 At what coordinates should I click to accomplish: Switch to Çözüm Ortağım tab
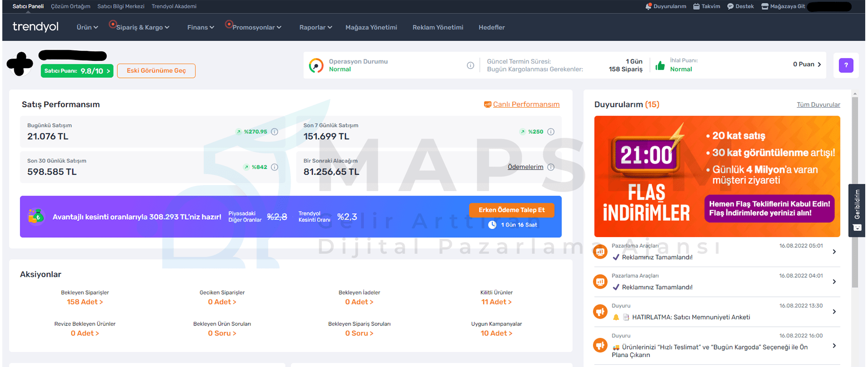point(71,6)
